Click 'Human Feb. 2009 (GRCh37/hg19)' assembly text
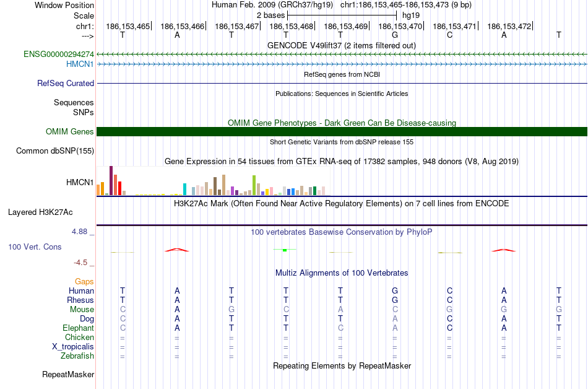This screenshot has height=389, width=588. tap(272, 5)
